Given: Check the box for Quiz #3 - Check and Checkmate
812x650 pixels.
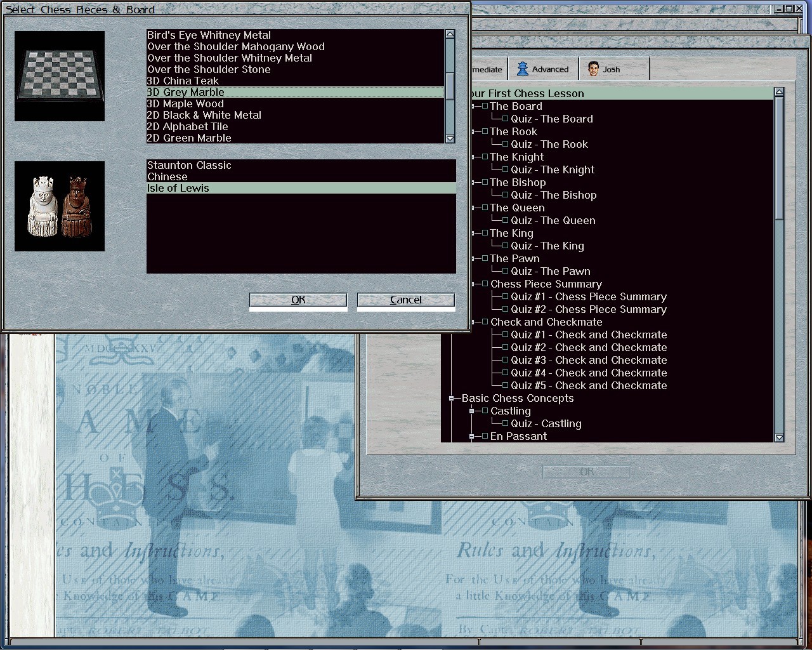Looking at the screenshot, I should pos(506,360).
